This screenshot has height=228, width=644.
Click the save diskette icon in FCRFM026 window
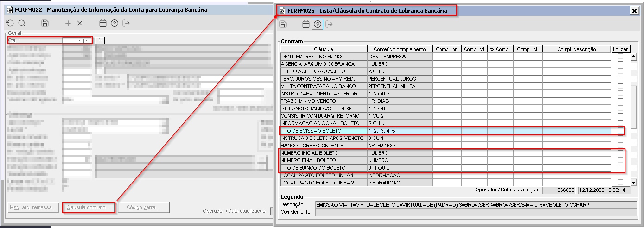coord(283,24)
